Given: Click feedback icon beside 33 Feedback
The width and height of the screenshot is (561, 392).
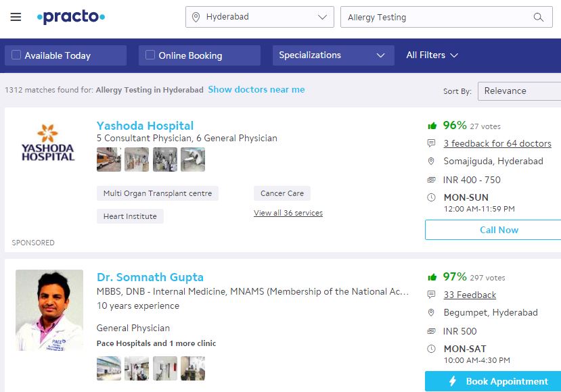Looking at the screenshot, I should (432, 295).
